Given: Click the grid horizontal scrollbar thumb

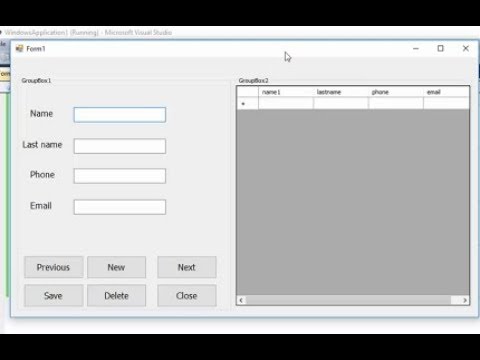Looking at the screenshot, I should tap(348, 300).
